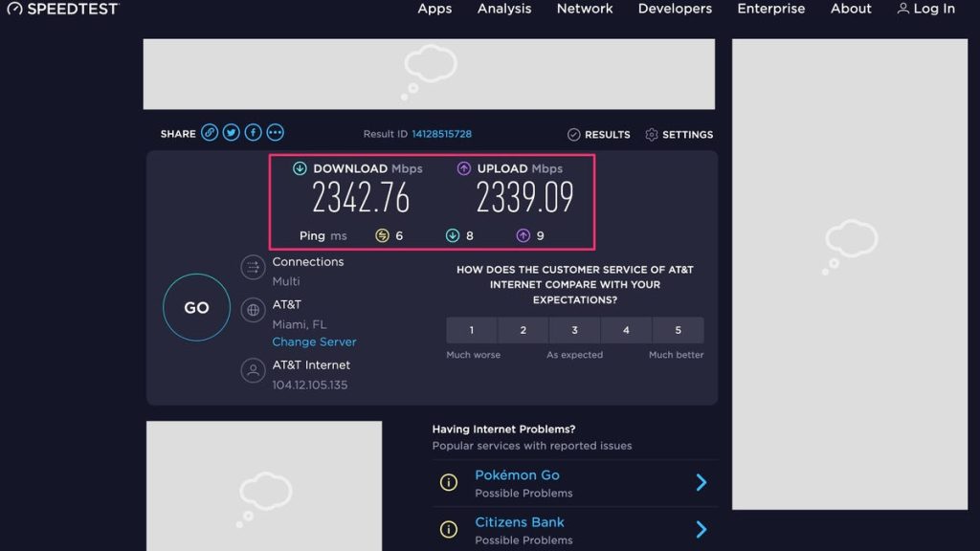Click the Speedtest logo gauge icon
Viewport: 980px width, 551px height.
[x=14, y=9]
